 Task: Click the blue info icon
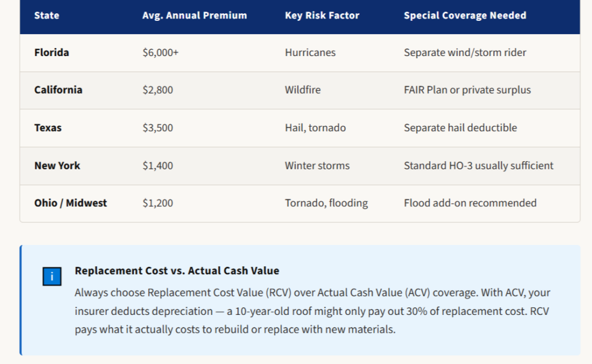pos(51,277)
